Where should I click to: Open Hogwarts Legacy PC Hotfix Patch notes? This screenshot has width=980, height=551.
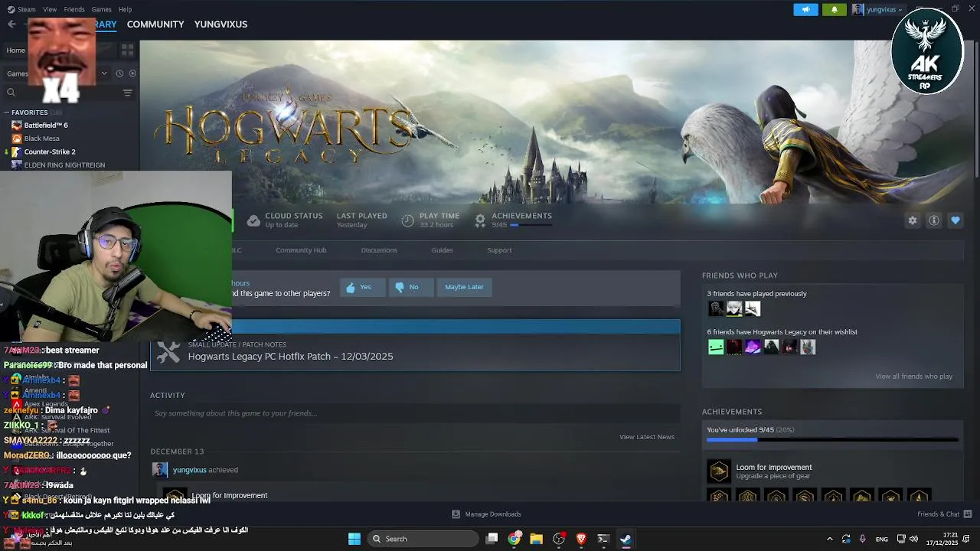[290, 357]
